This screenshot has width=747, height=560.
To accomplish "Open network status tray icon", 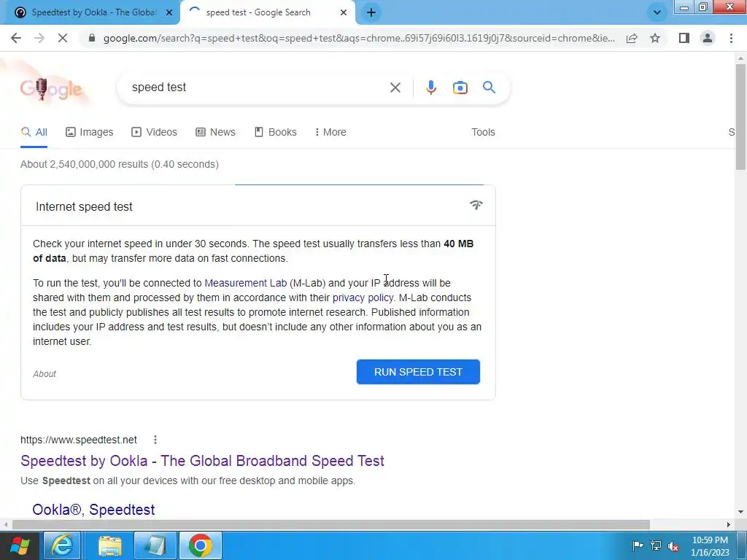I will point(656,545).
